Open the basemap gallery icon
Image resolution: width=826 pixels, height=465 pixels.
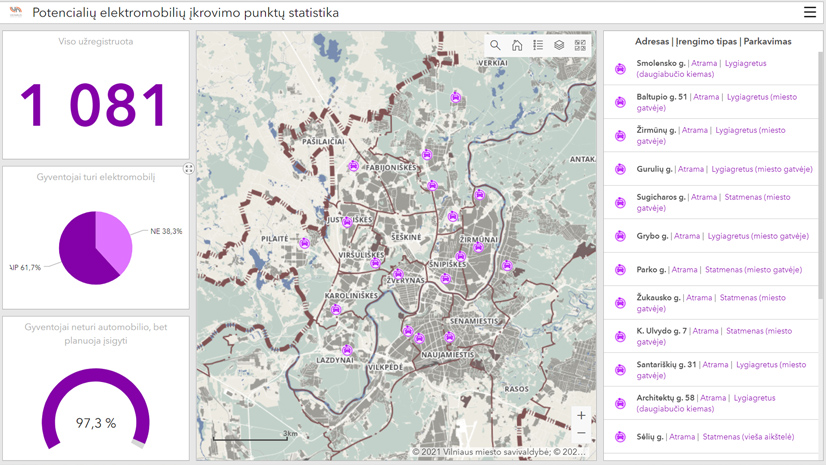pos(580,45)
